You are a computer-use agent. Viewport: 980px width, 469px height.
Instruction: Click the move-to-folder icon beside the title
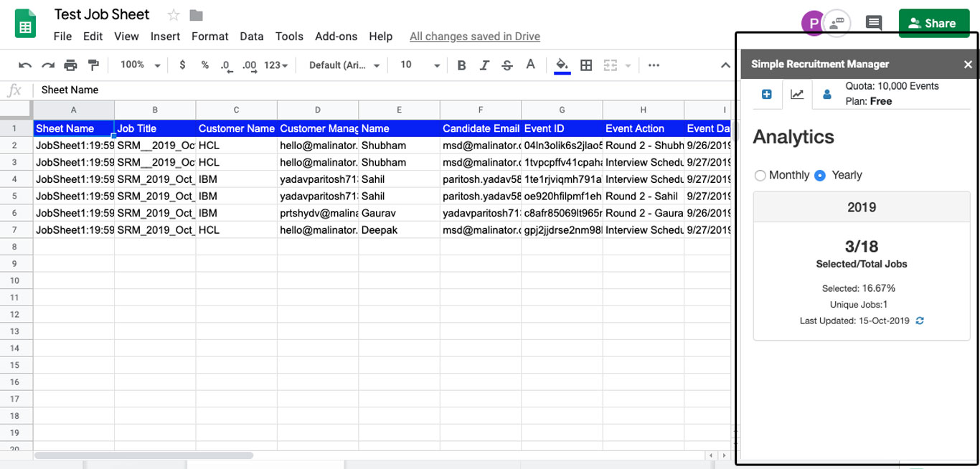[x=196, y=15]
